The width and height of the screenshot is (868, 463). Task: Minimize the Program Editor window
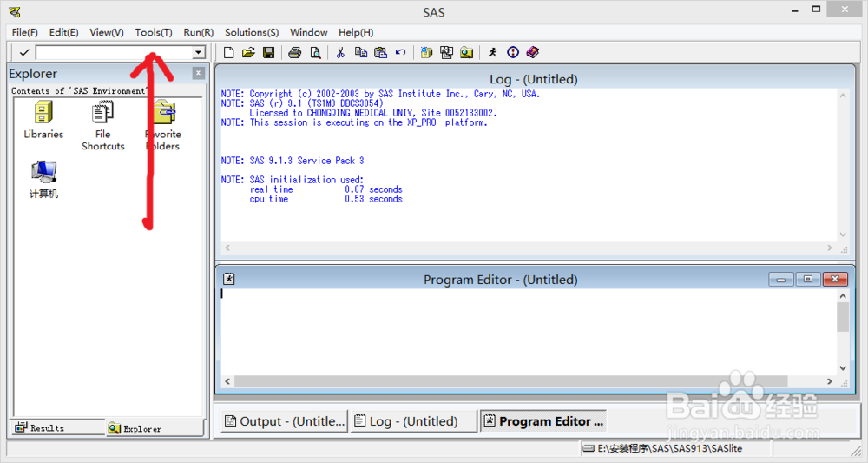point(781,279)
